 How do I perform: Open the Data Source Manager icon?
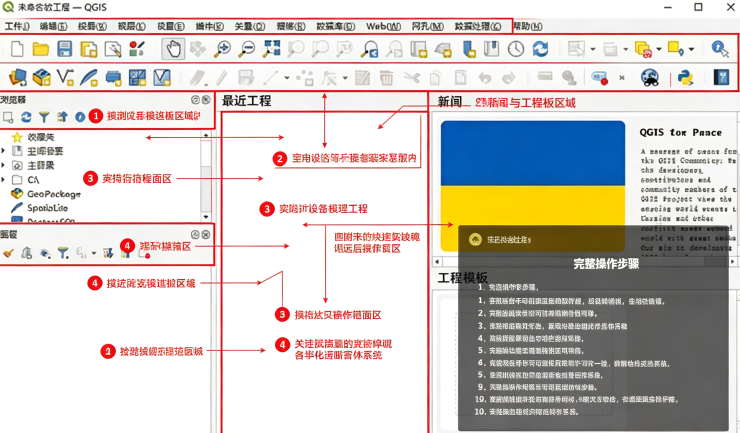[x=17, y=77]
